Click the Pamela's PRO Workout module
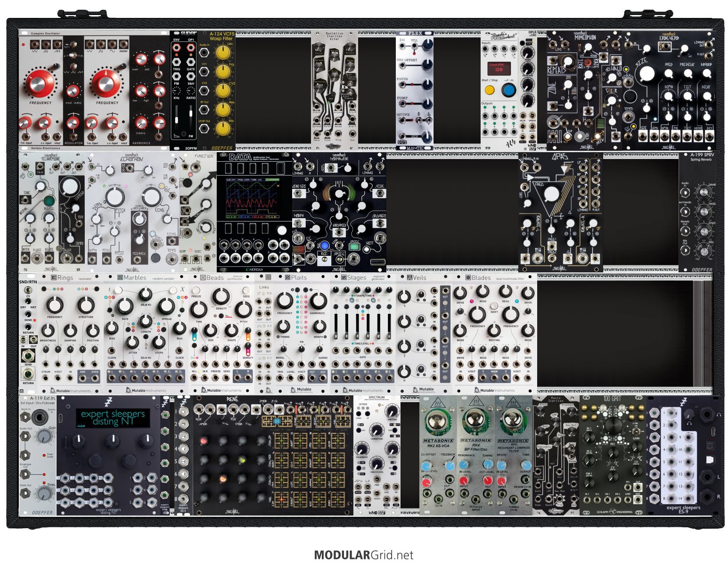 coord(499,90)
